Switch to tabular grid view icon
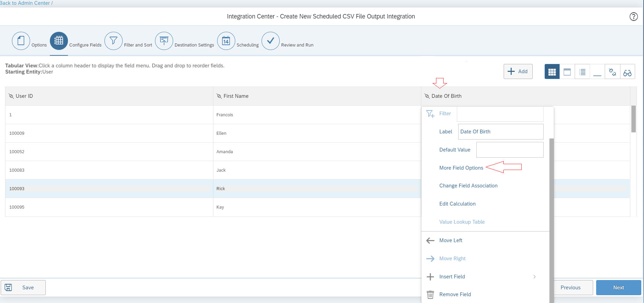644x303 pixels. [x=552, y=72]
